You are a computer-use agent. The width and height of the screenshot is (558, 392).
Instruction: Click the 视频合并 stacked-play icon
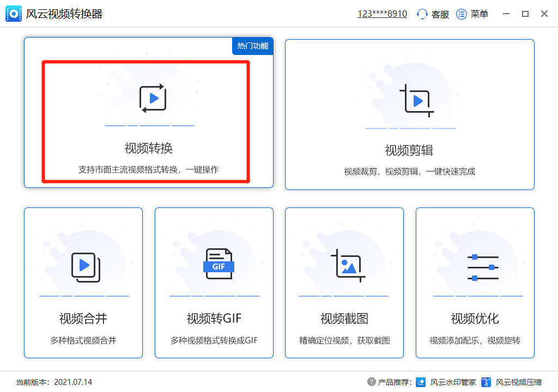click(86, 267)
